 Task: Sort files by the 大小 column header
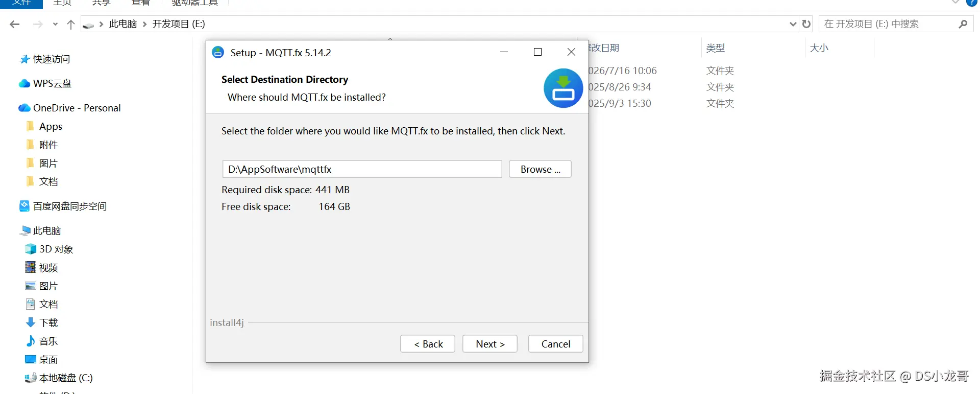tap(819, 48)
